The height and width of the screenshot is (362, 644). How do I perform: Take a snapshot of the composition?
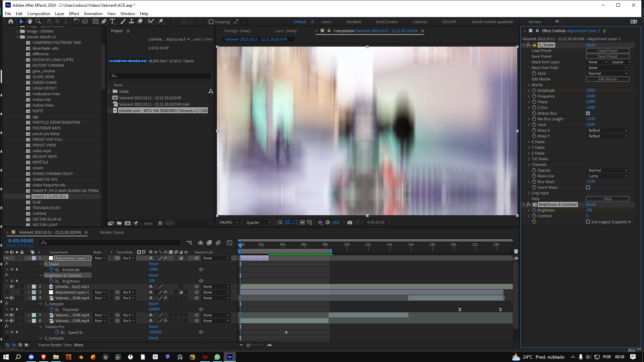click(350, 222)
